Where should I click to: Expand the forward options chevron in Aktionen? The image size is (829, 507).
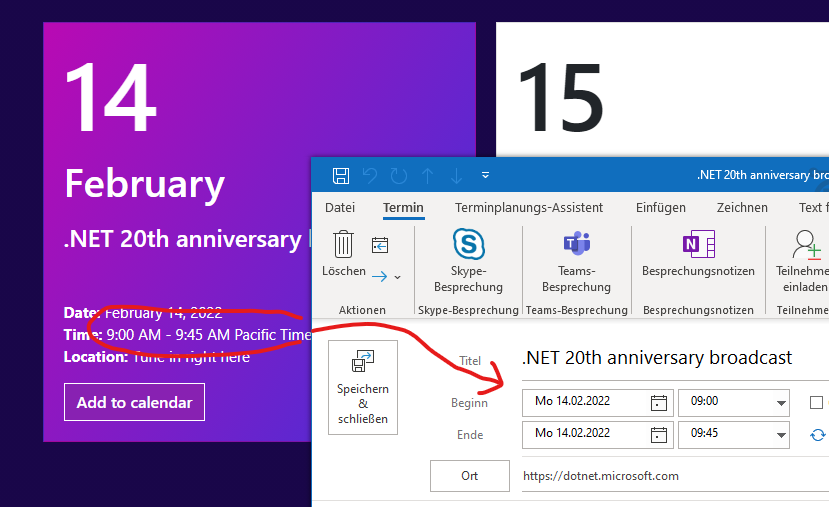coord(398,277)
